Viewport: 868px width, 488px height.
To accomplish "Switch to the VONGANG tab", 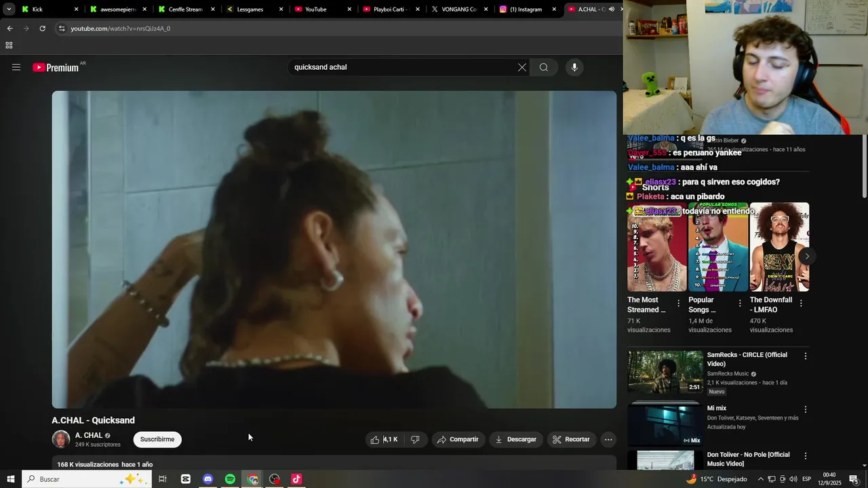I will click(459, 9).
